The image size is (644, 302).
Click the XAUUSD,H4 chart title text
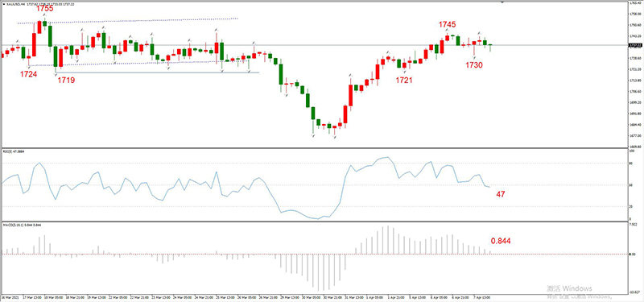pyautogui.click(x=15, y=4)
